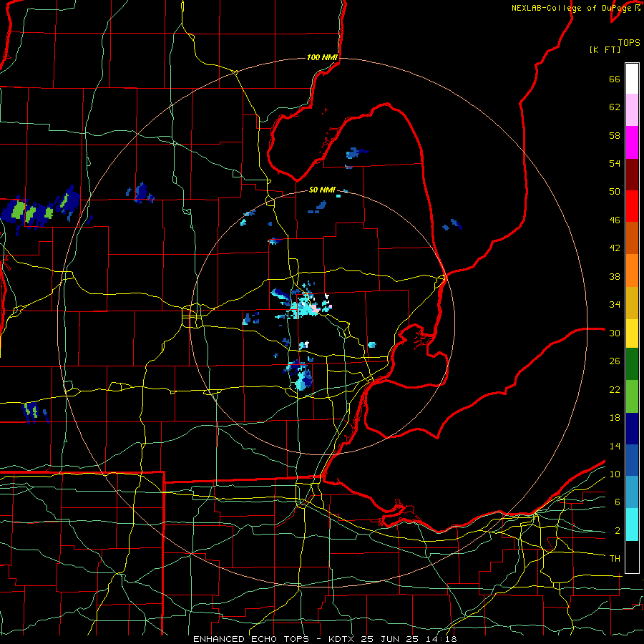The width and height of the screenshot is (644, 644).
Task: Click the ENHANCED ECHO TOPS KDTX caption
Action: [x=325, y=639]
